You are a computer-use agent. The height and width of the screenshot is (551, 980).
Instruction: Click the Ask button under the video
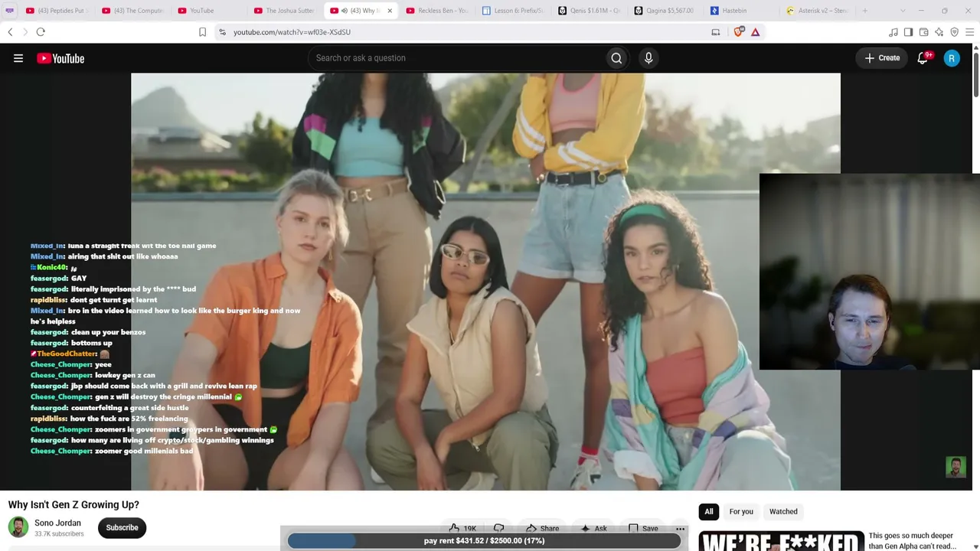tap(593, 528)
